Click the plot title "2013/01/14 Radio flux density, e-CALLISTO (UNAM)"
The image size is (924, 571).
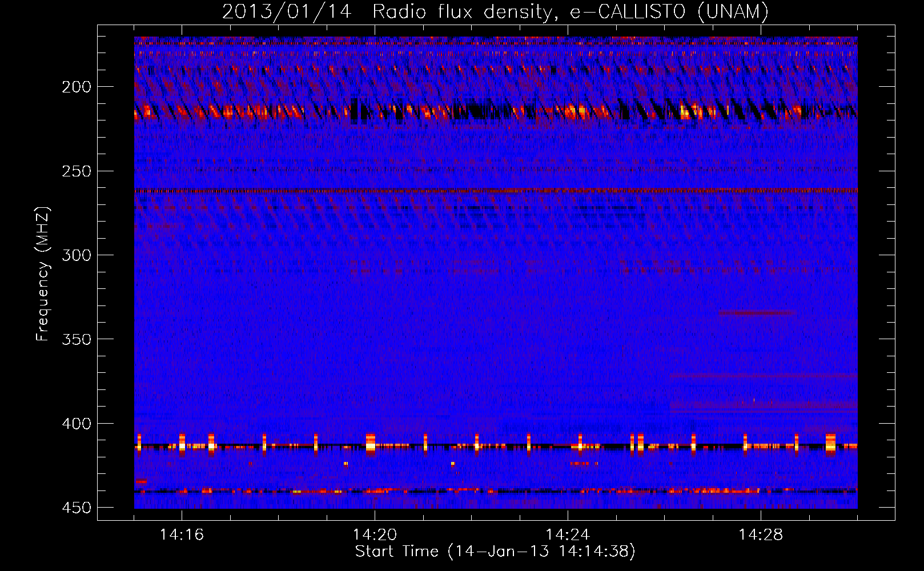click(495, 11)
